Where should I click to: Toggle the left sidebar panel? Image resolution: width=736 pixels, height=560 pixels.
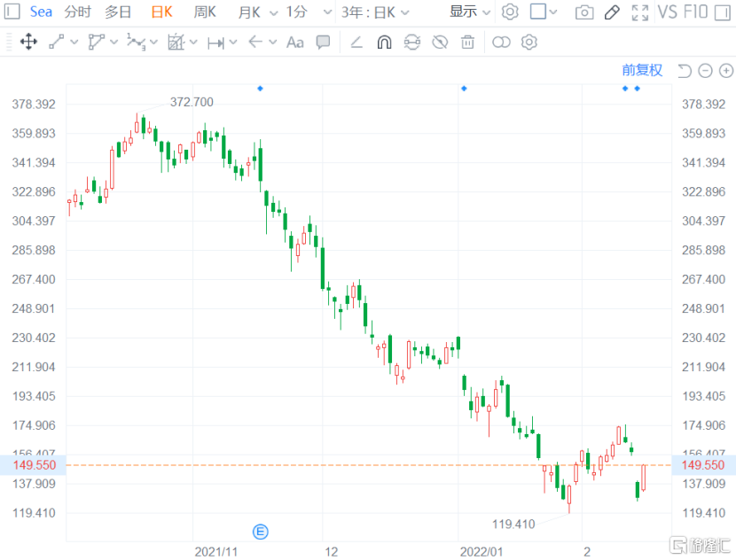pyautogui.click(x=12, y=12)
